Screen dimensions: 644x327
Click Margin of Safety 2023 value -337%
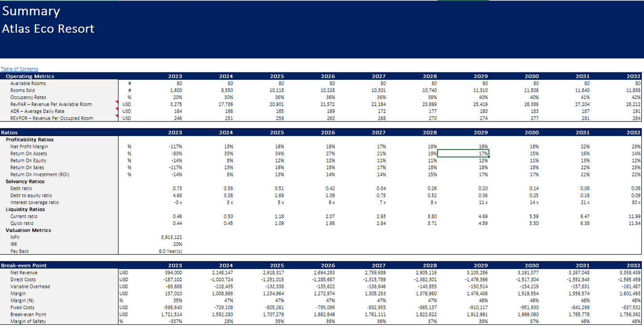tap(176, 321)
